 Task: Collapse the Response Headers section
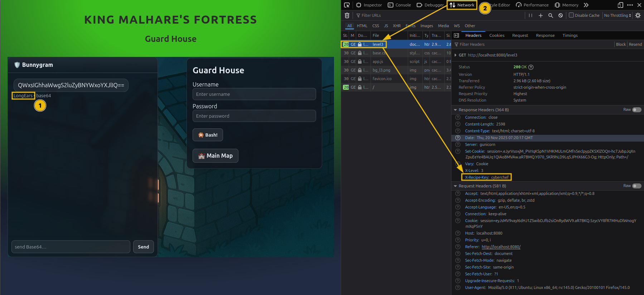pos(455,110)
